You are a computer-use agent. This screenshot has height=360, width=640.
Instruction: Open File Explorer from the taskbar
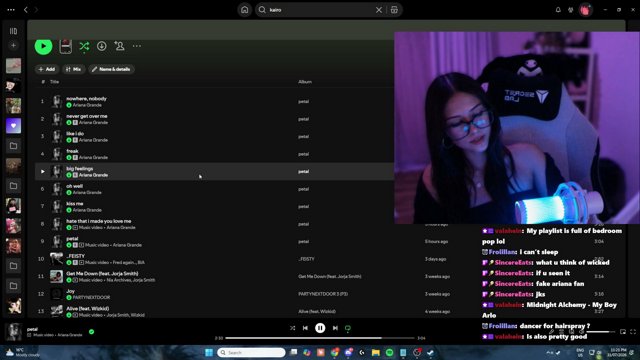(376, 353)
